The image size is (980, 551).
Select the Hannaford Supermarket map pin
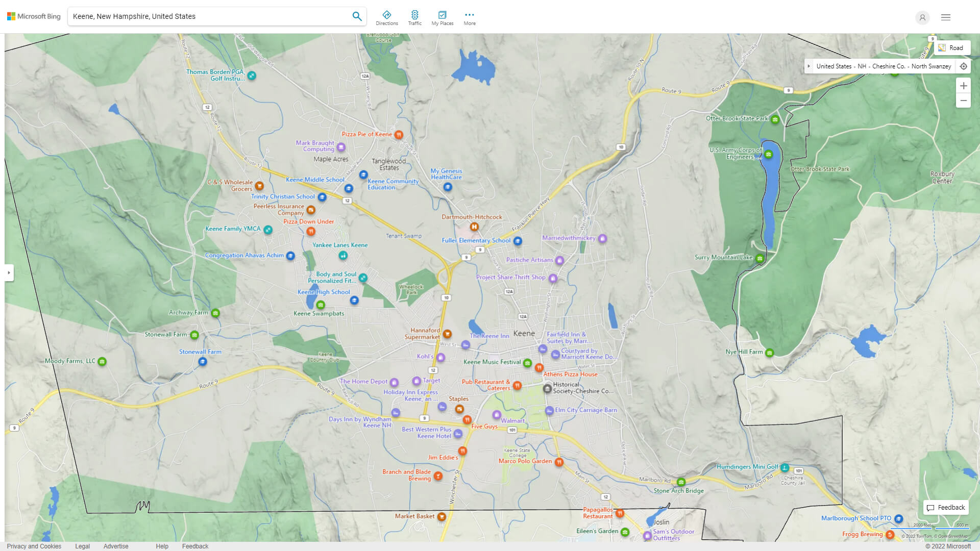(x=447, y=334)
